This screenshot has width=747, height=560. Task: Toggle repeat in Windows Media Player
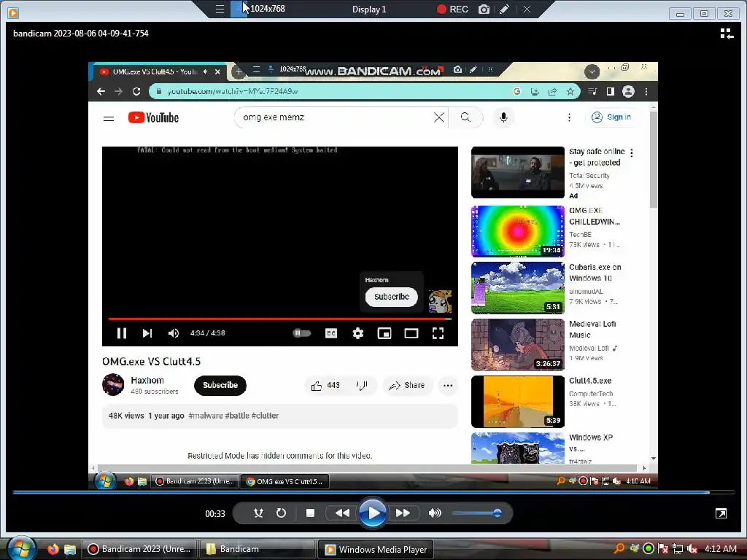(281, 513)
